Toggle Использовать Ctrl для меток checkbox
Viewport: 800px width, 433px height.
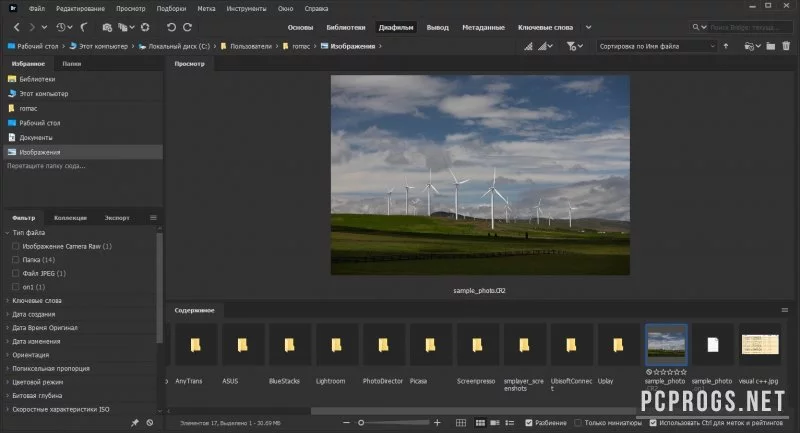click(x=653, y=423)
